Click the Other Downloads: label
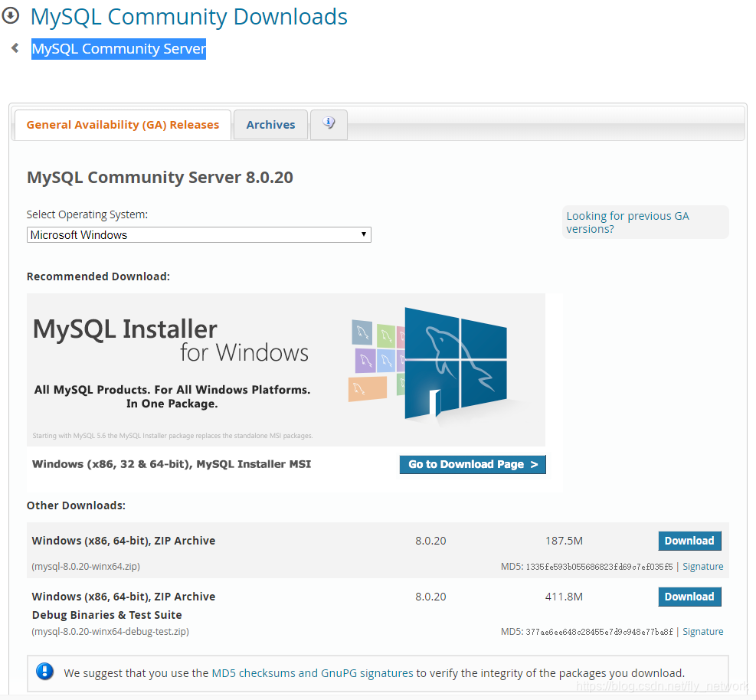This screenshot has height=700, width=756. pos(76,505)
